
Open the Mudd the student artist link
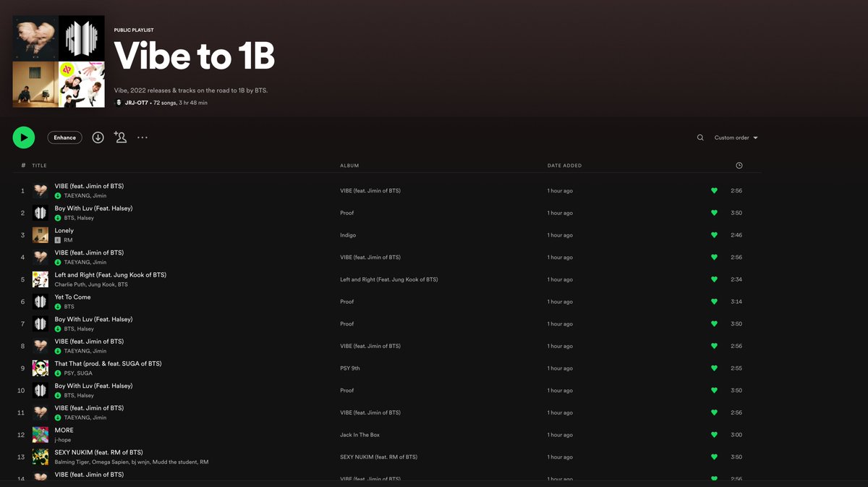174,462
